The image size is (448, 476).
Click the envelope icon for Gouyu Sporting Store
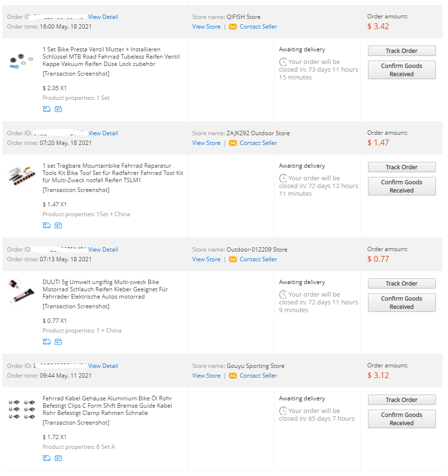[233, 376]
